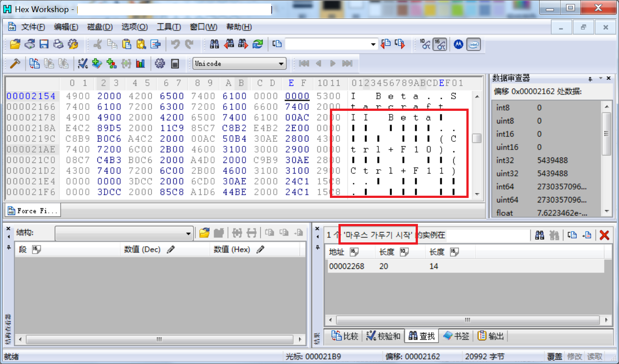Click the green plus colored blocks icon
Screen dimensions: 619x364
coord(111,63)
